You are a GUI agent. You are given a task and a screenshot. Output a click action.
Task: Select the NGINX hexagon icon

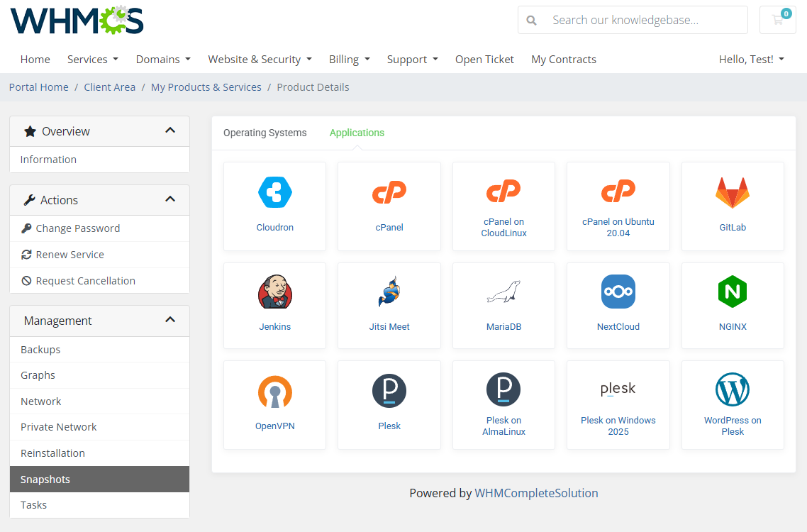tap(733, 292)
